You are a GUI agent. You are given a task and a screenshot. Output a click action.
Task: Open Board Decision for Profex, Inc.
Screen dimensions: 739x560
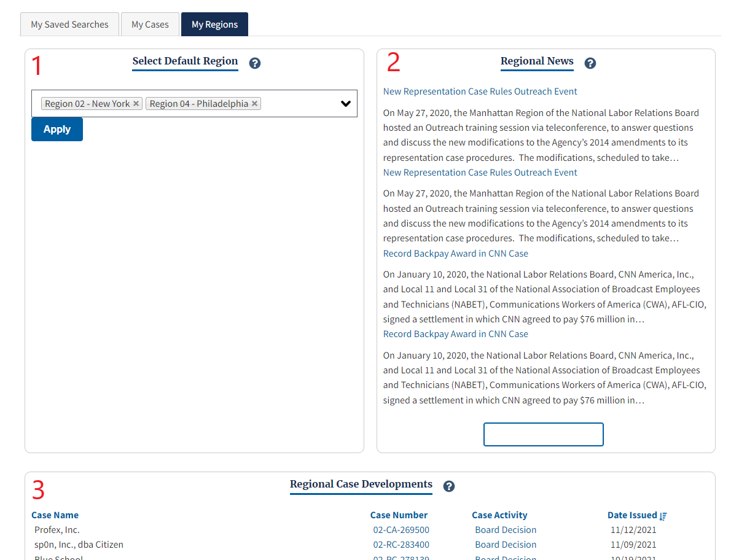pyautogui.click(x=506, y=530)
